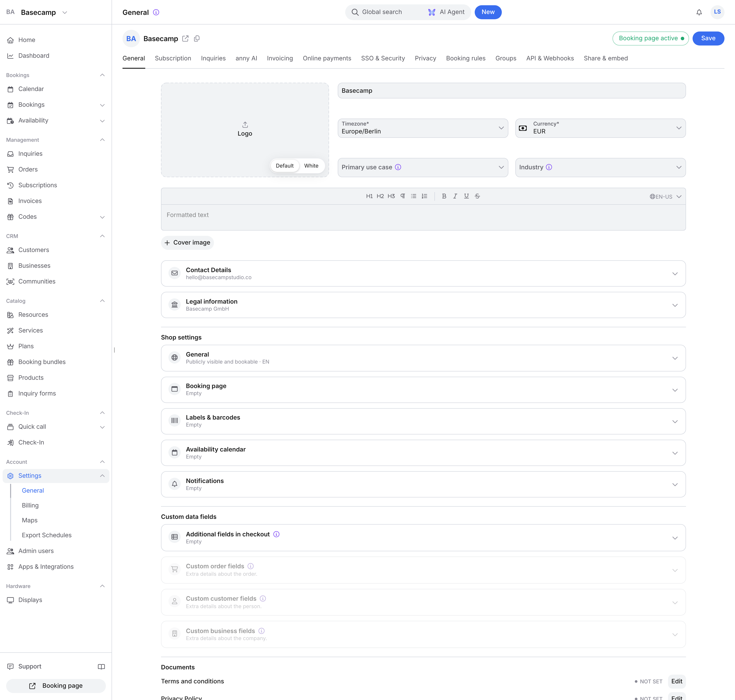
Task: Apply strikethrough formatting in text editor
Action: click(x=477, y=196)
